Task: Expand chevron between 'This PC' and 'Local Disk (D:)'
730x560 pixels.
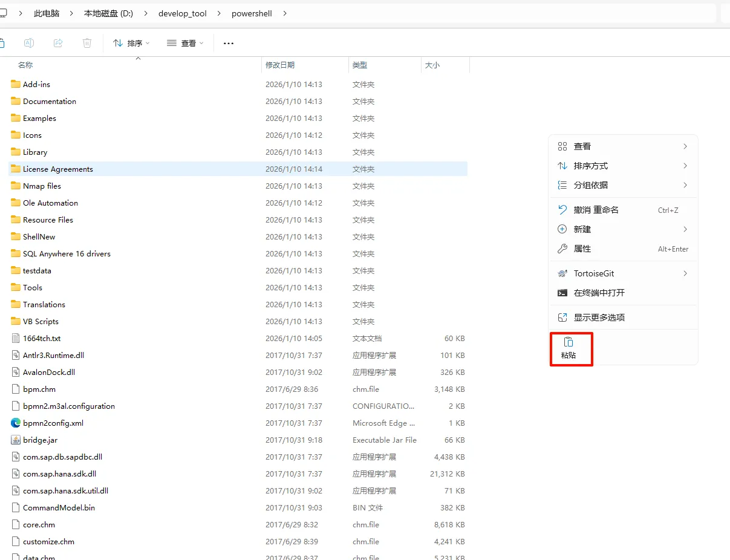Action: pos(71,13)
